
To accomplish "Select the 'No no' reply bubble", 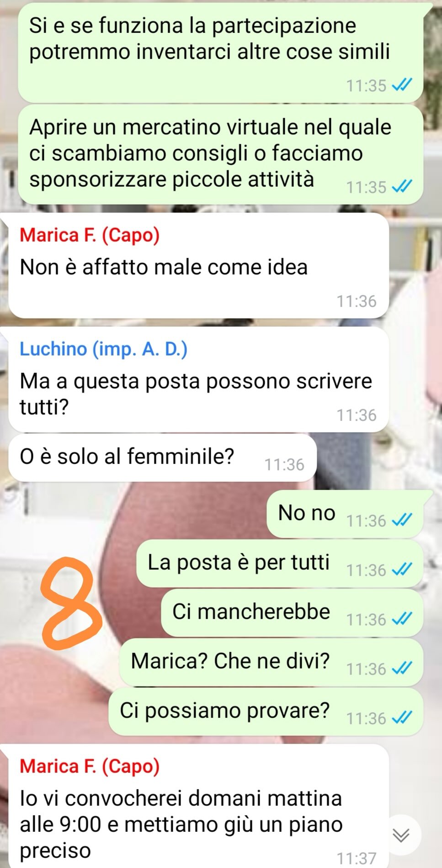I will (345, 513).
